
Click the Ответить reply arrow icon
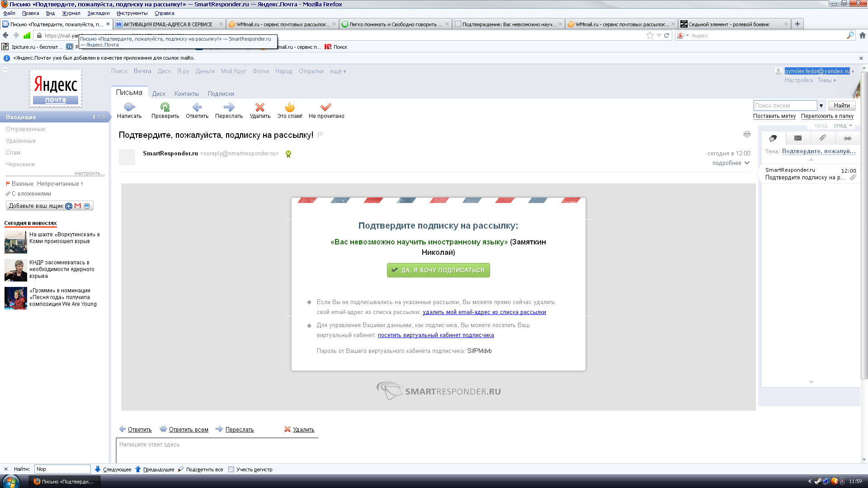(x=197, y=107)
